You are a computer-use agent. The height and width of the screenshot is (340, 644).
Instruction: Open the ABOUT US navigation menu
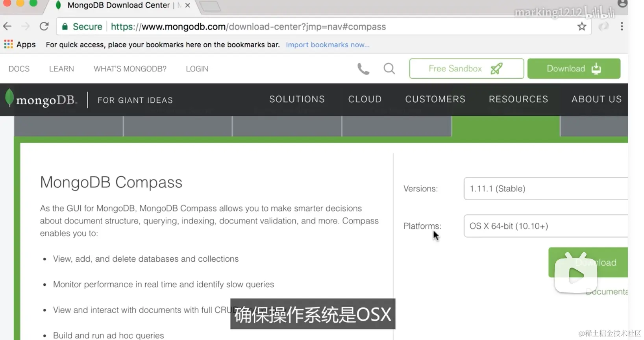point(596,99)
